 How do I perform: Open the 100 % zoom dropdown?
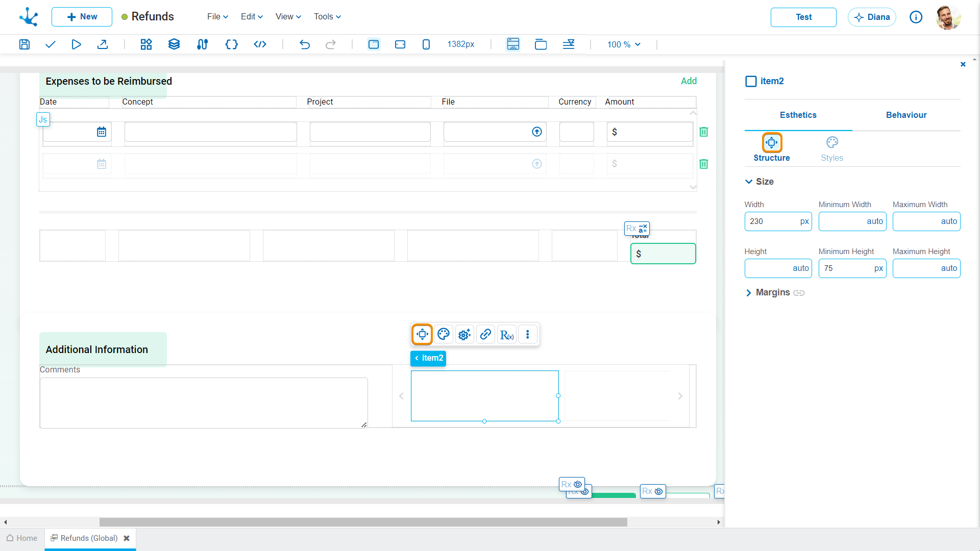coord(624,44)
